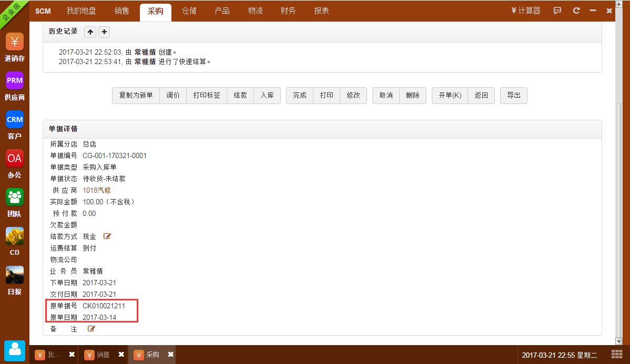Click the refresh icon in top bar
Viewport: 630px width, 364px height.
(576, 11)
